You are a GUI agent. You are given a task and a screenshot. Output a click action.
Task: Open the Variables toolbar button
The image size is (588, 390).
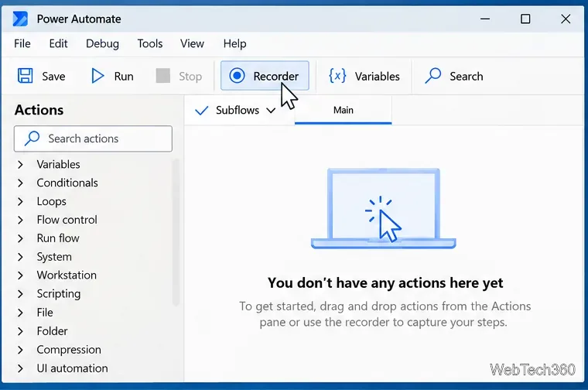tap(364, 76)
